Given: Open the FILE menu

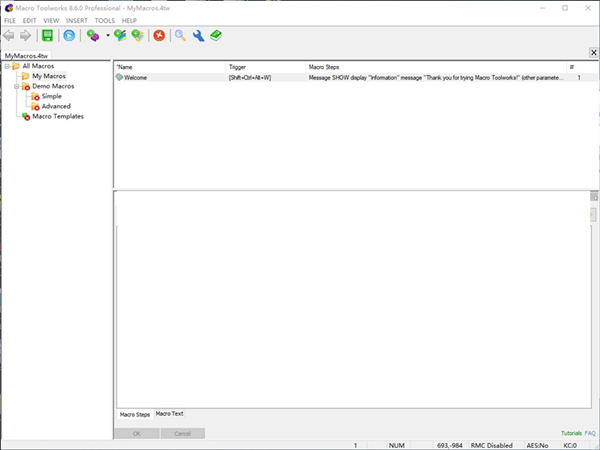Looking at the screenshot, I should tap(10, 21).
